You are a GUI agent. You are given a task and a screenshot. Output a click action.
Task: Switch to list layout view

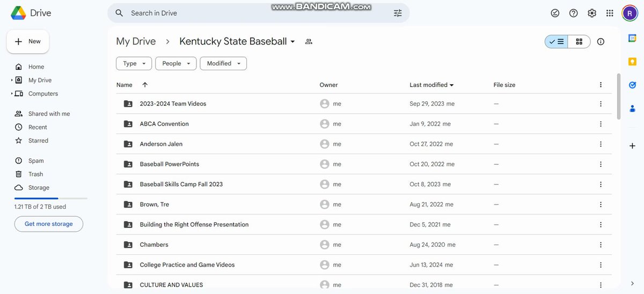tap(557, 41)
